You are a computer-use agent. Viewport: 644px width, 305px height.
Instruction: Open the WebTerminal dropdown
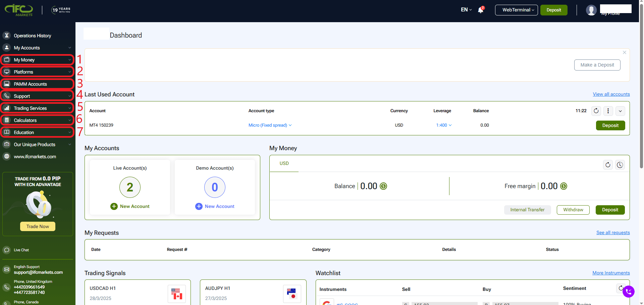517,10
